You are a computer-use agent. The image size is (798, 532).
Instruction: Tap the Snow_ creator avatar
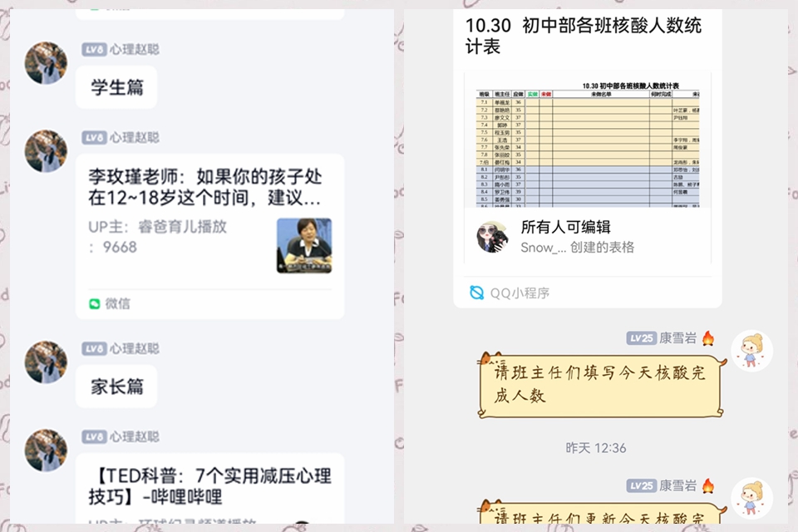[492, 237]
